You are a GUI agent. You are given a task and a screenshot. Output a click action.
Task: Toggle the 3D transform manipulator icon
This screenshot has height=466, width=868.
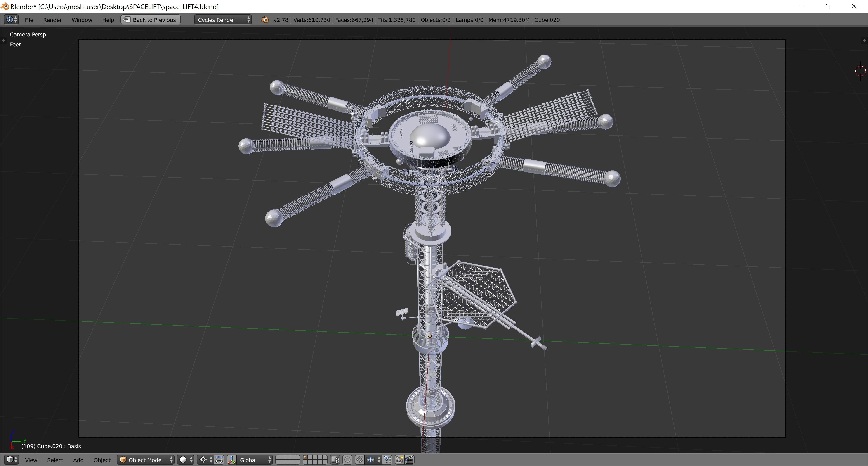(231, 460)
